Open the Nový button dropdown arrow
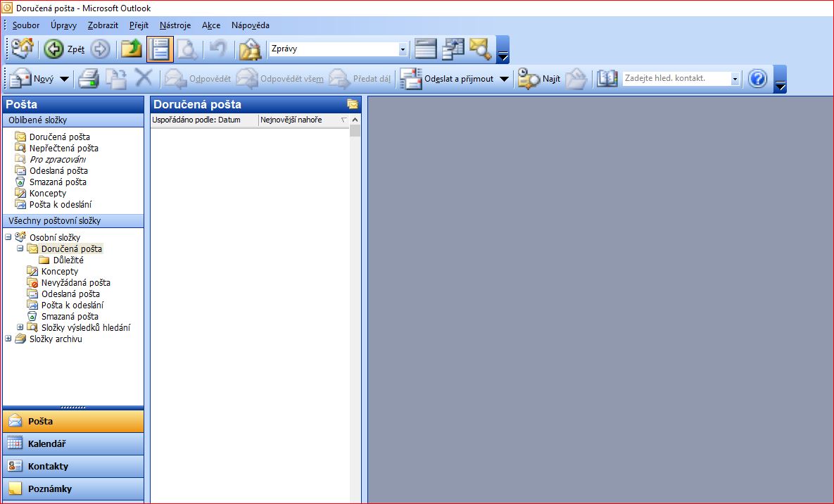Screen dimensions: 834x504 [x=64, y=79]
